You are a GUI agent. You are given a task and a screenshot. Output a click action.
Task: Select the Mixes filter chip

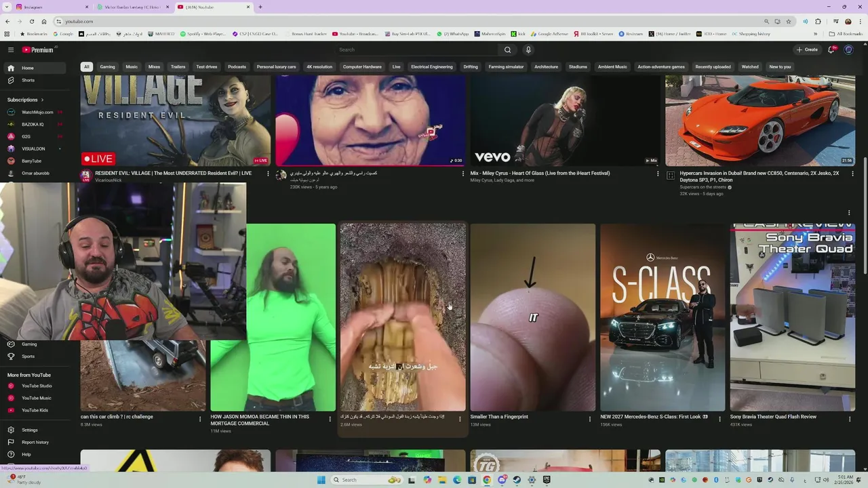[x=154, y=66]
